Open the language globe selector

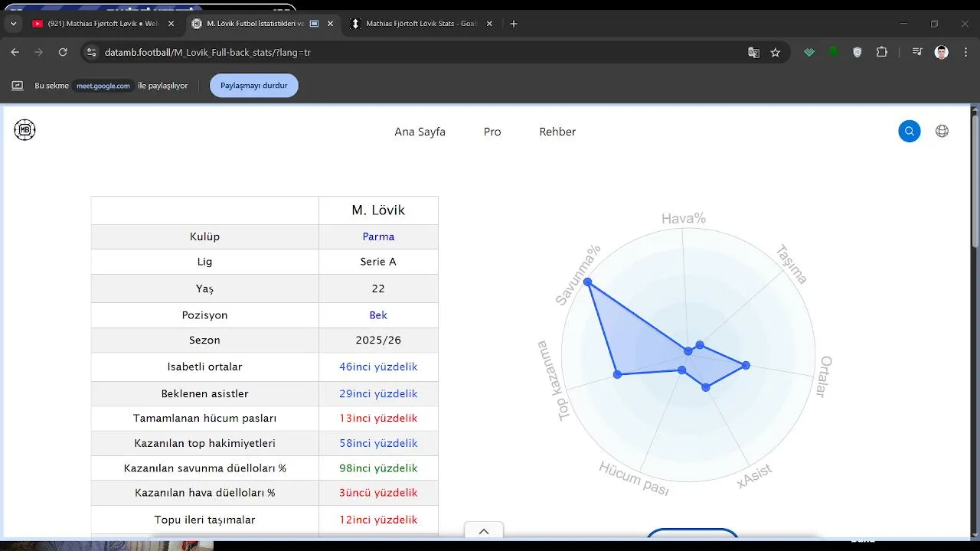click(942, 131)
